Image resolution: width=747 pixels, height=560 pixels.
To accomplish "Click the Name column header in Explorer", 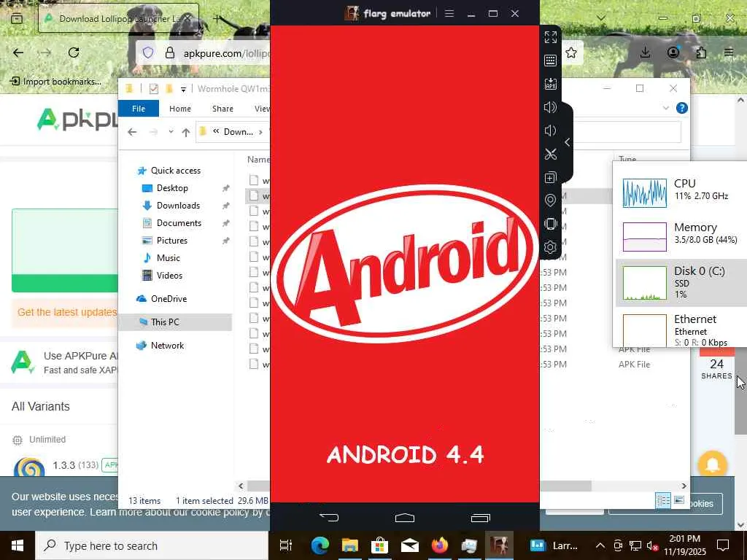I will pyautogui.click(x=258, y=160).
